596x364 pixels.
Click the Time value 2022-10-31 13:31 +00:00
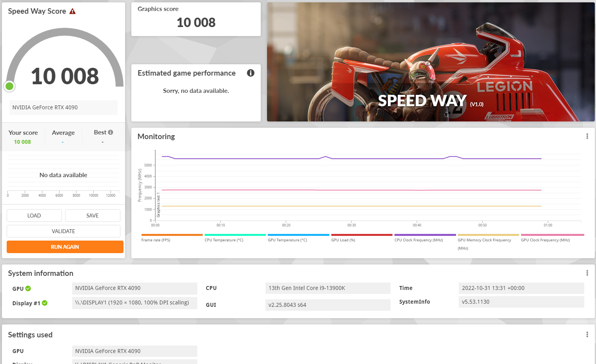521,288
